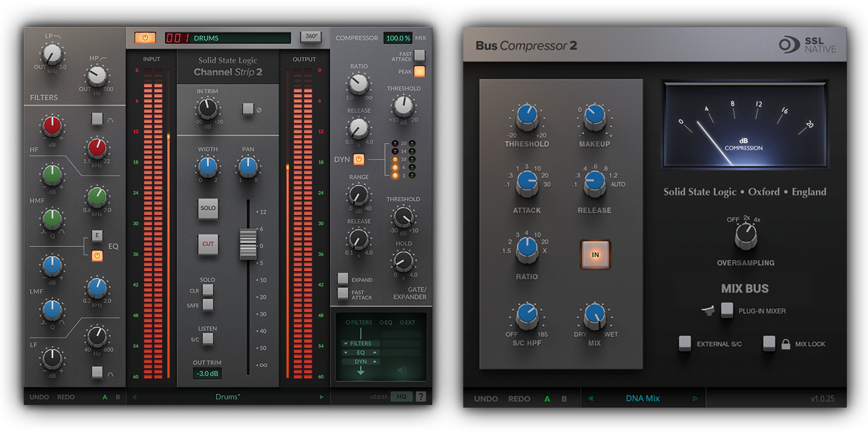Click the Solo CLR switch
868x437 pixels.
[x=208, y=290]
